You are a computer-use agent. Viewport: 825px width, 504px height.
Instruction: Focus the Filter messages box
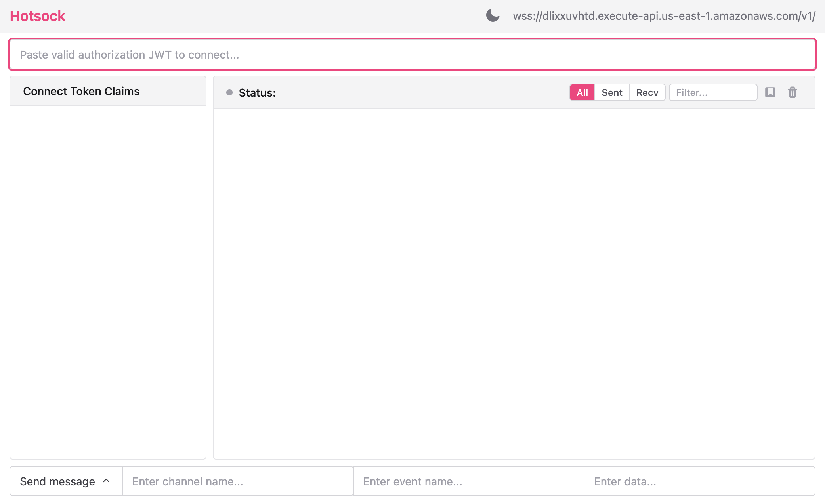point(712,92)
